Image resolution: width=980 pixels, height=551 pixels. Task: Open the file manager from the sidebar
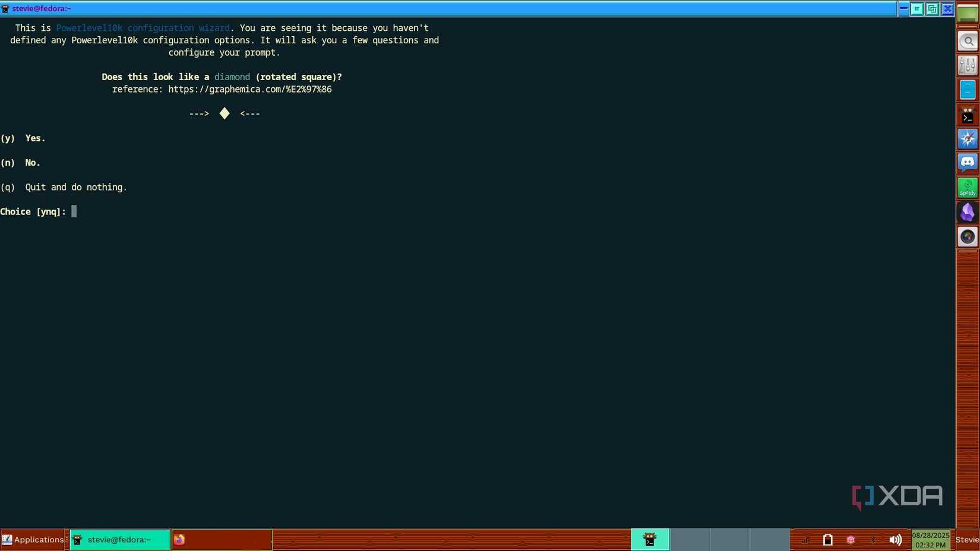click(967, 89)
